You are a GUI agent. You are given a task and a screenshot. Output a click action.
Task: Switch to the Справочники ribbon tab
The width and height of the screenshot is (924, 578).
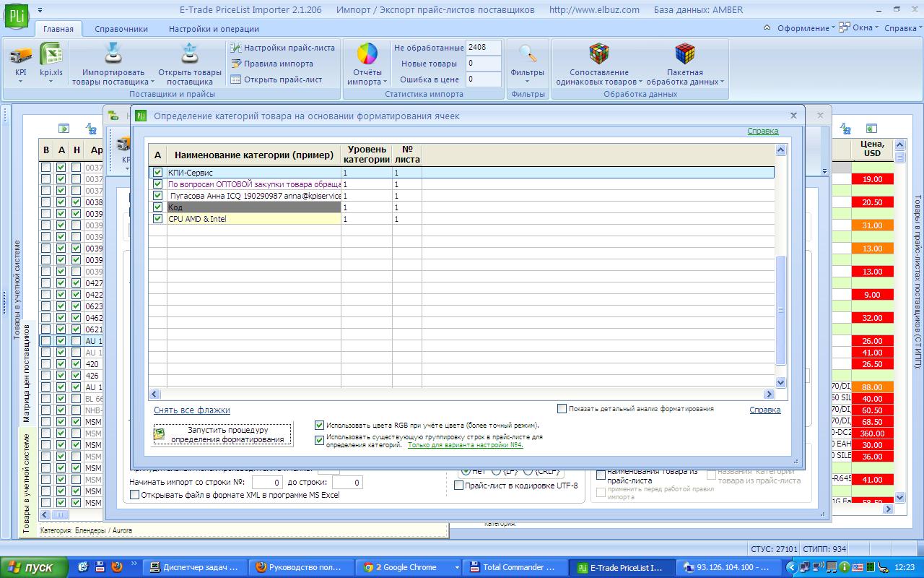tap(121, 29)
